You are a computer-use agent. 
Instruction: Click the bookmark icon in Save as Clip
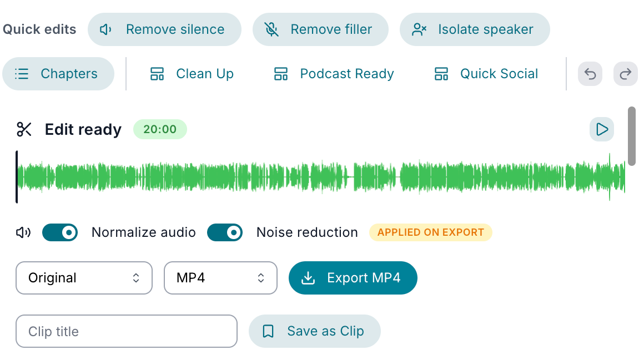tap(268, 331)
